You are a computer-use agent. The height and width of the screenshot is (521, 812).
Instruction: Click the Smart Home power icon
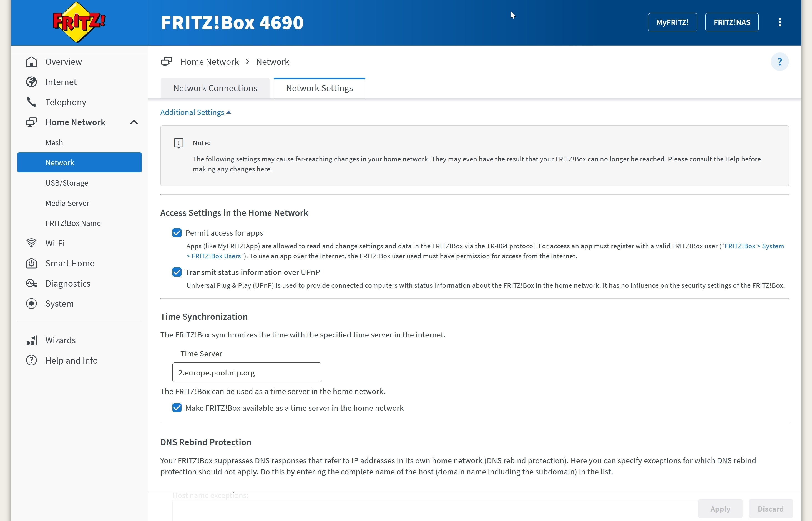[31, 264]
